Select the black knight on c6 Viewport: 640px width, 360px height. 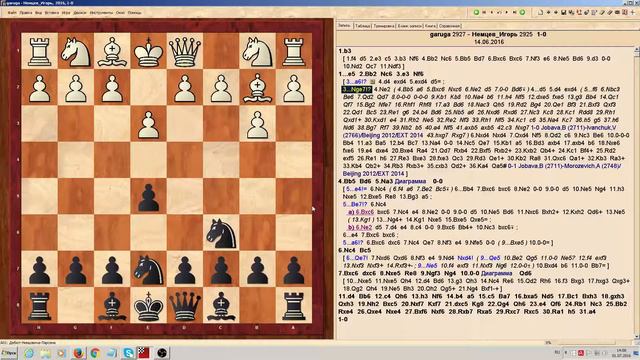tap(221, 233)
